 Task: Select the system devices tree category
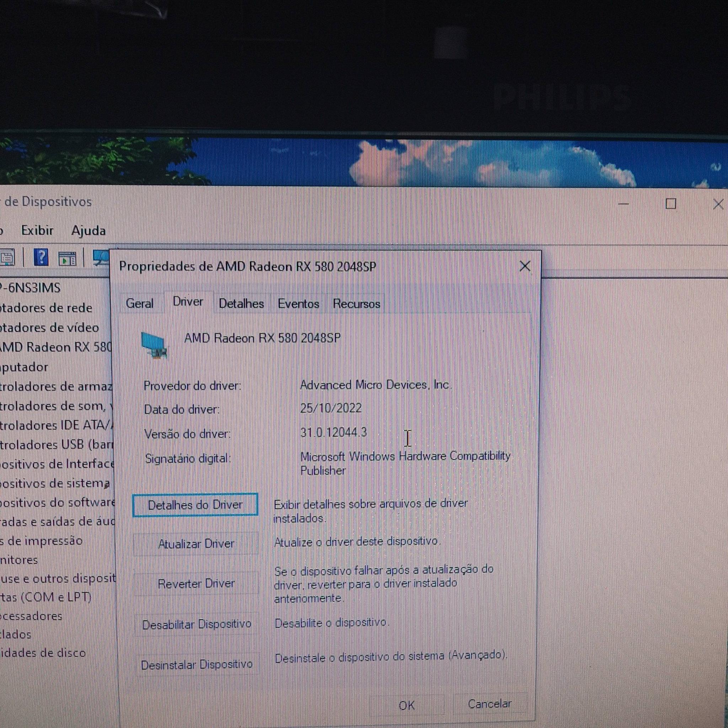click(55, 483)
